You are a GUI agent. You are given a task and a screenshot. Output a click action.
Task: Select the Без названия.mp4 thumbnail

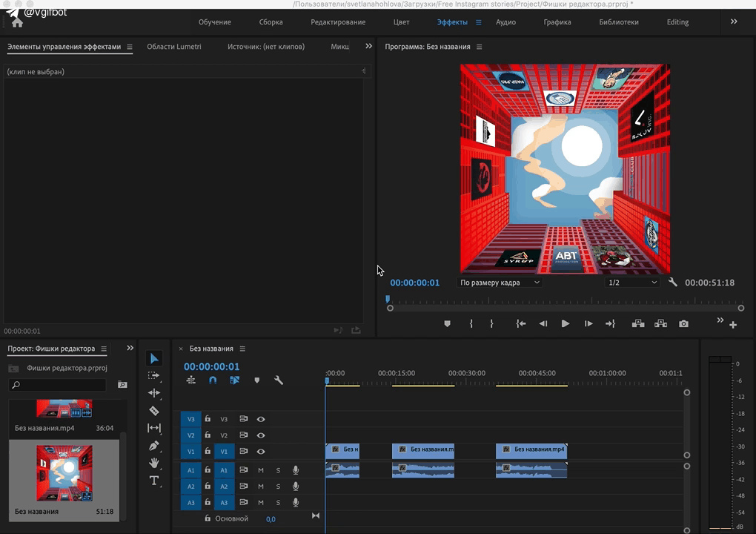[64, 409]
